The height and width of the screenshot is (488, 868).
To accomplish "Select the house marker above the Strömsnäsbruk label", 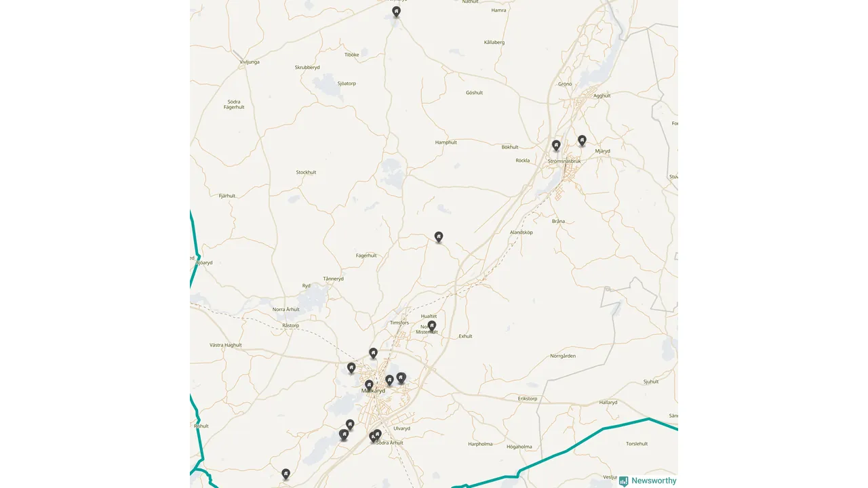I will click(556, 146).
